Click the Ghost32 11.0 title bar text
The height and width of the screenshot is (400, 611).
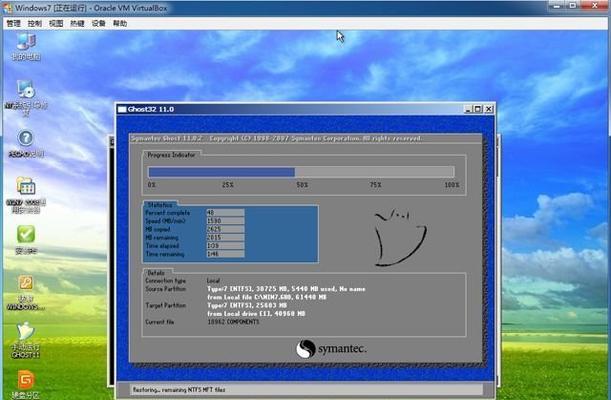(x=151, y=109)
